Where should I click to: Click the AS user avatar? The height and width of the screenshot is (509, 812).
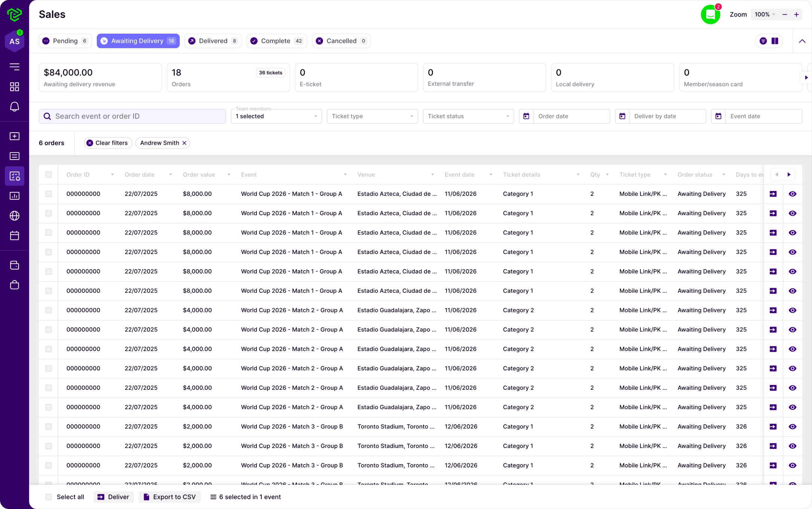click(x=15, y=41)
